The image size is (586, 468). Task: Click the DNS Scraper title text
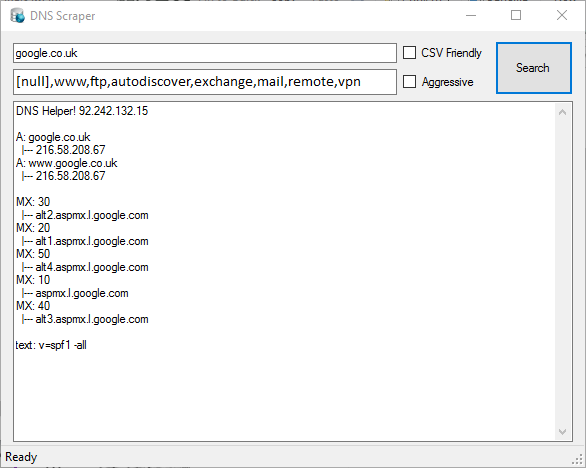coord(62,16)
